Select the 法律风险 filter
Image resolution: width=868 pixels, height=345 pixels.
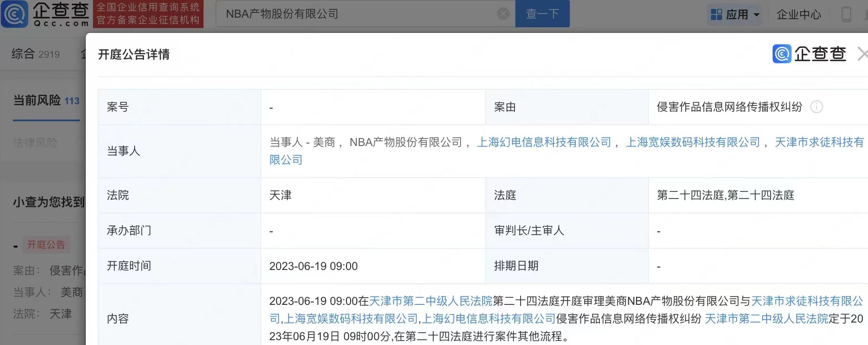click(35, 142)
